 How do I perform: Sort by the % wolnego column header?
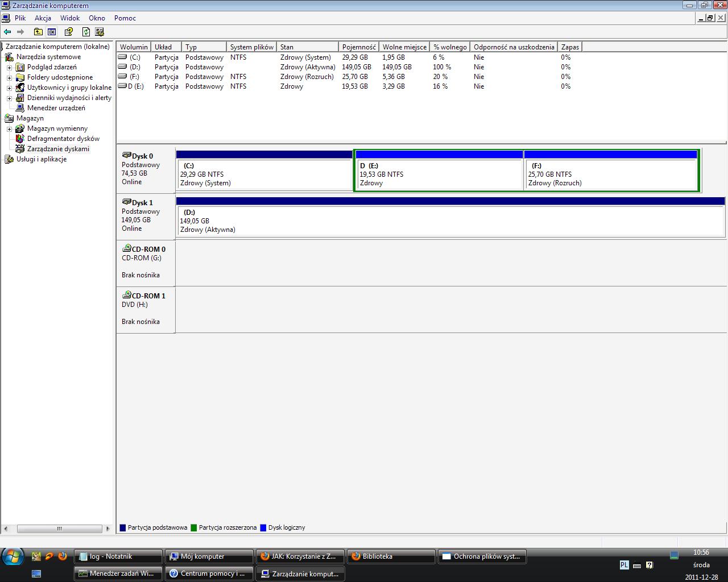pos(450,47)
